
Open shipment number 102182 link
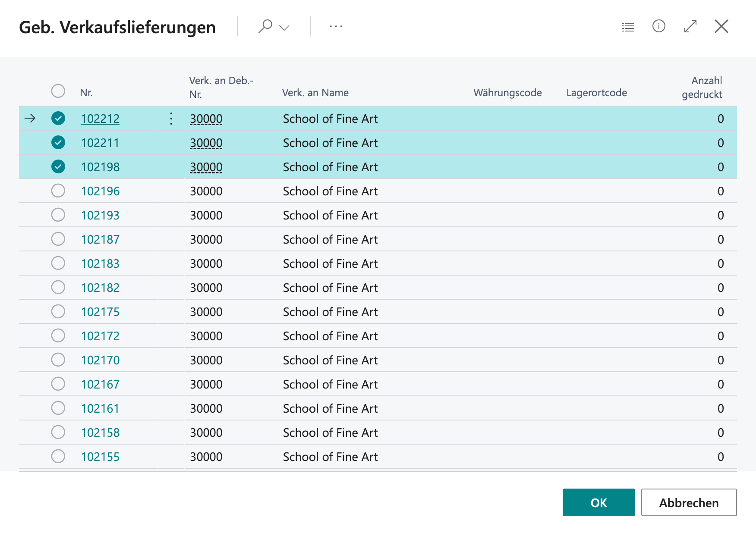pyautogui.click(x=100, y=288)
